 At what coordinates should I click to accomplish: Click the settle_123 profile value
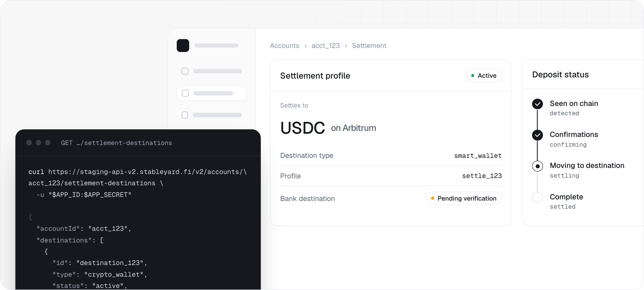coord(482,176)
